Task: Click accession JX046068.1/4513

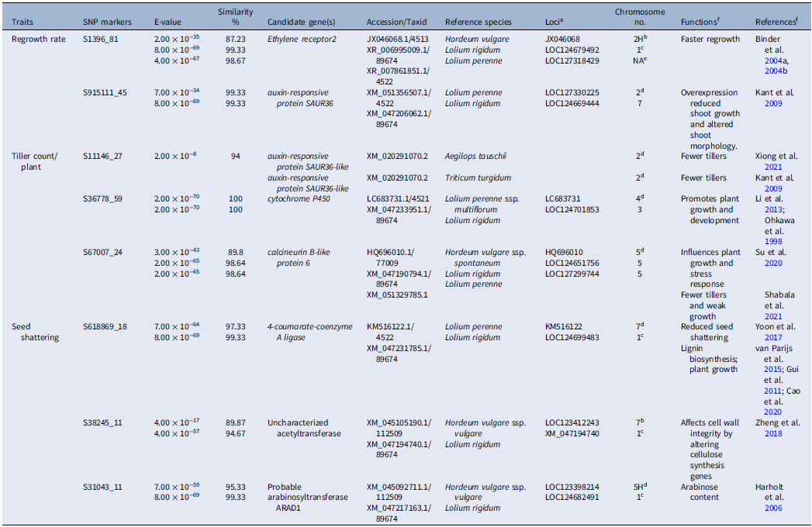Action: tap(398, 39)
